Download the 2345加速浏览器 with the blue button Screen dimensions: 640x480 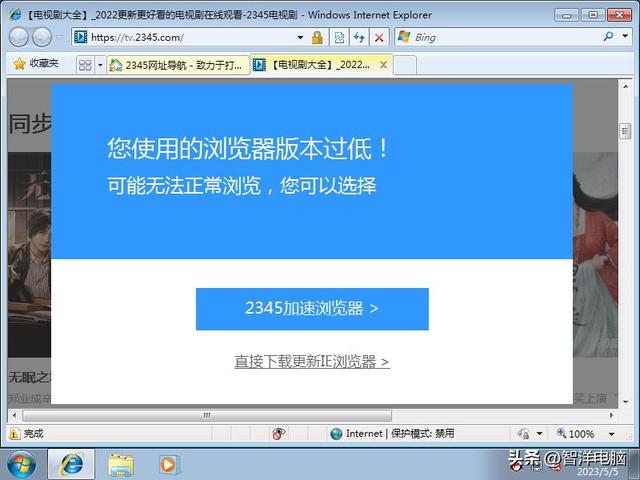pyautogui.click(x=312, y=309)
